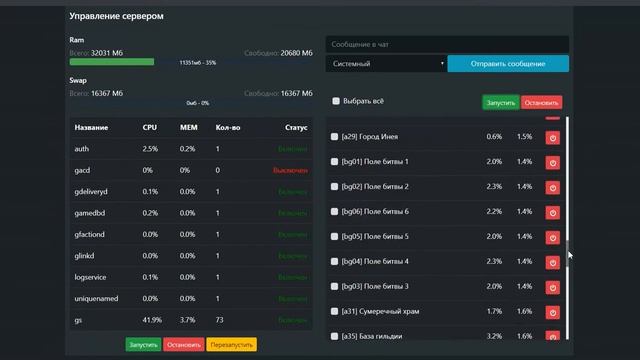Click the Выключен status of gacd

coord(290,170)
